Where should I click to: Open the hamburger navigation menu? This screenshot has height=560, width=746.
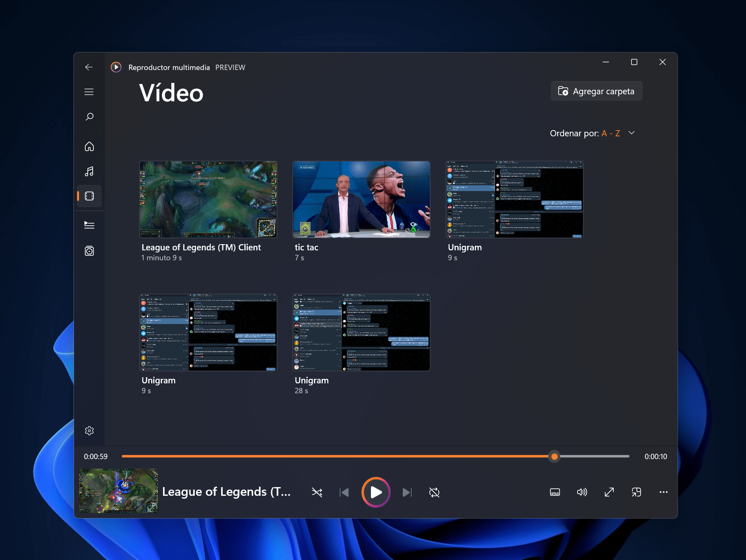click(x=89, y=92)
